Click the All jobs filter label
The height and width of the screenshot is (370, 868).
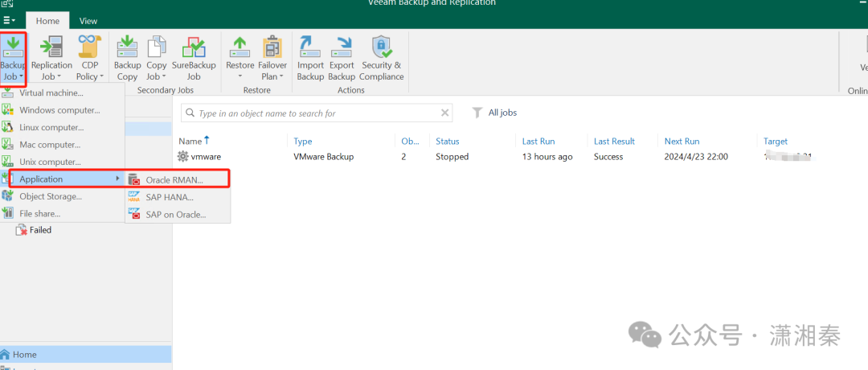point(502,113)
